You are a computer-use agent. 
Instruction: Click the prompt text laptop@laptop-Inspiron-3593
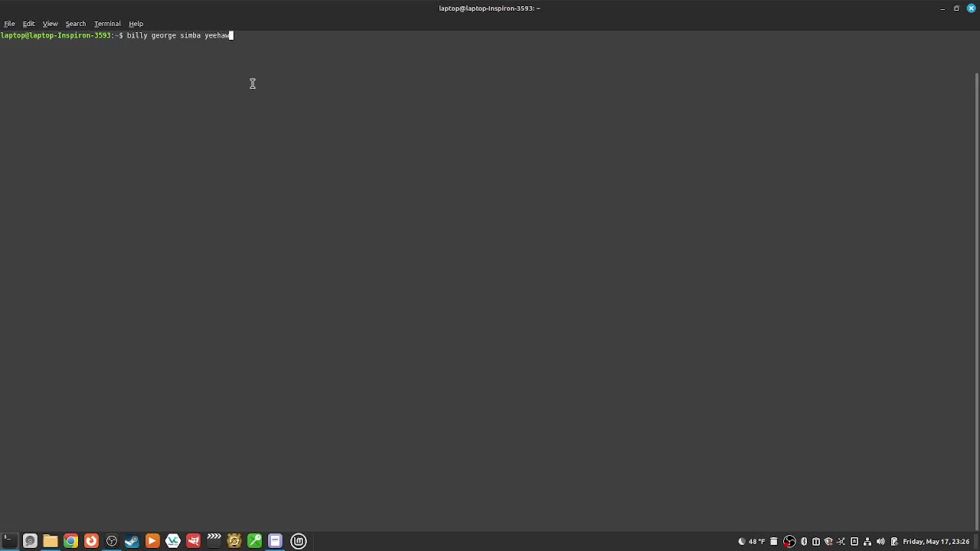(56, 36)
